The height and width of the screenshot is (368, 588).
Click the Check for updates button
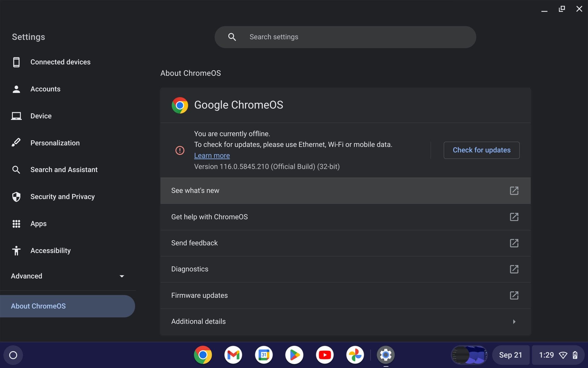481,150
